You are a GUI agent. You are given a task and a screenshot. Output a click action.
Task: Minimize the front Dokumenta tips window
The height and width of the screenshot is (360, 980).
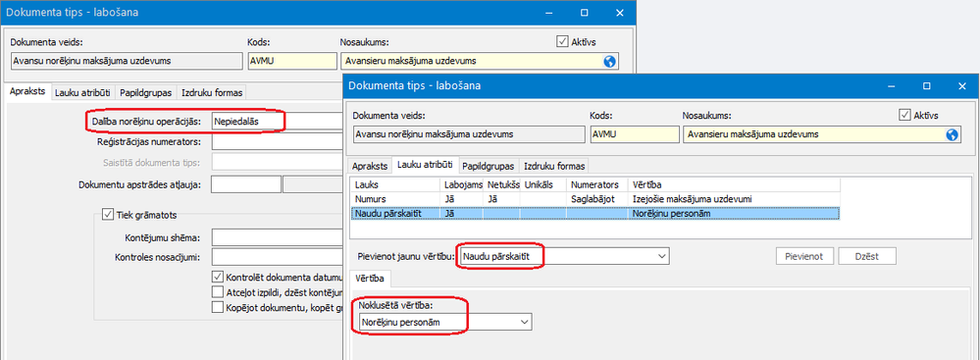point(892,85)
